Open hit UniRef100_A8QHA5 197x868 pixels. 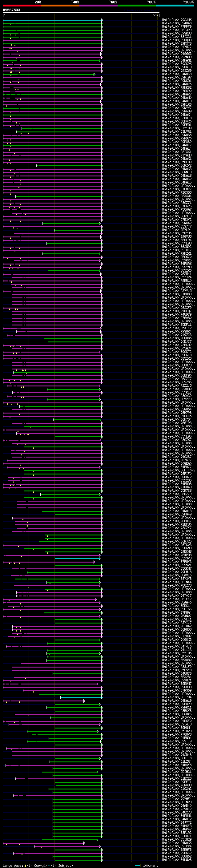[177, 338]
